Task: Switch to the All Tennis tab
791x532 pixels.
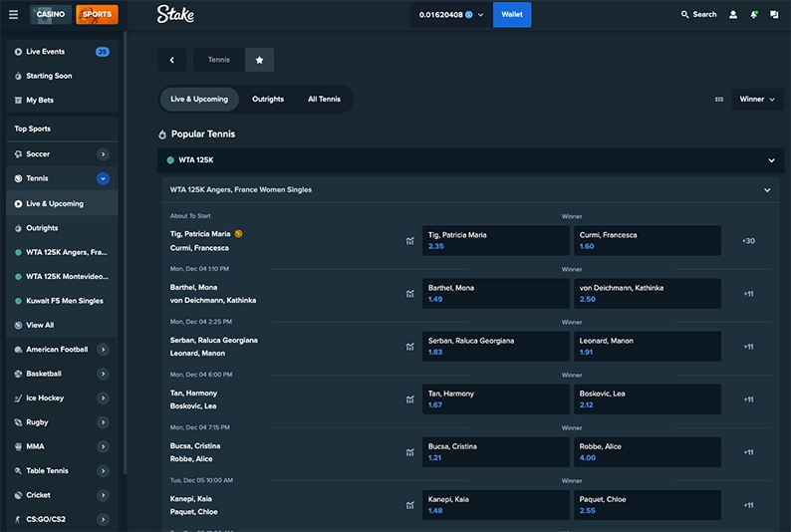Action: (324, 100)
